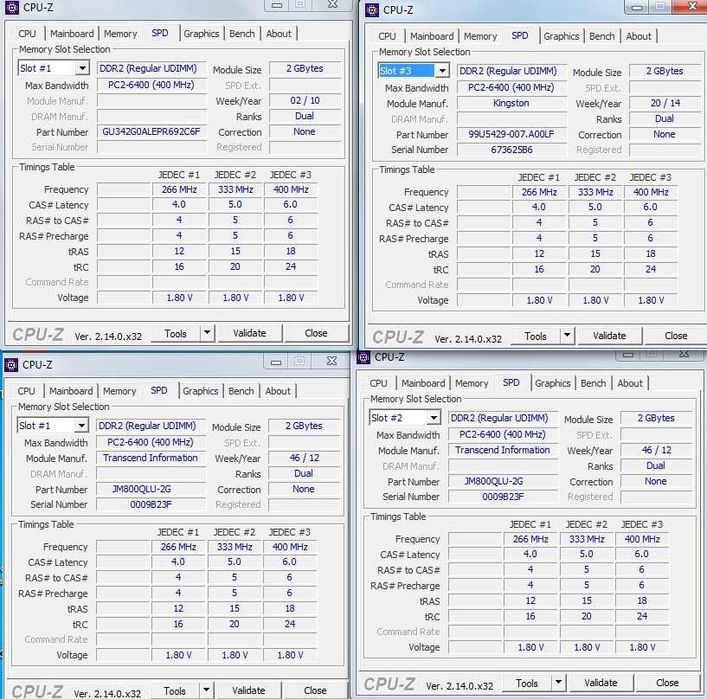
Task: Click PC2-6400 (400 MHz) field in Kingston window
Action: (x=511, y=87)
